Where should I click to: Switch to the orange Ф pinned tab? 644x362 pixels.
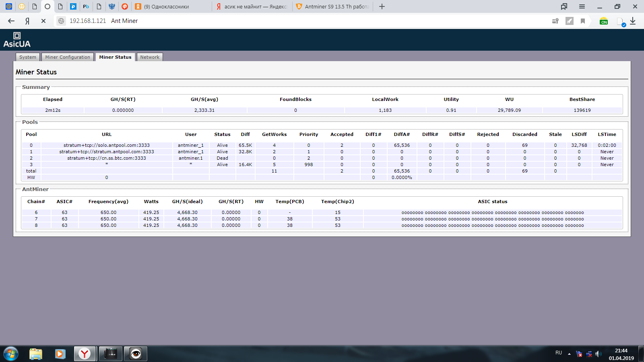125,6
